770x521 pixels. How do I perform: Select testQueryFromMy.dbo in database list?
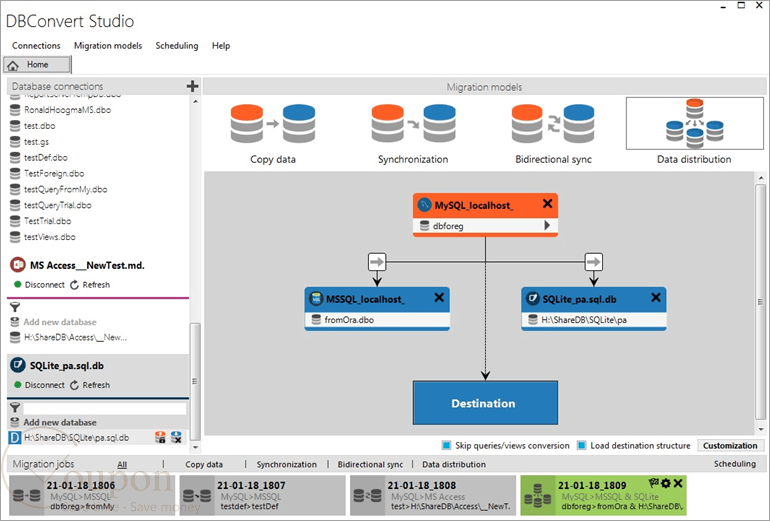click(65, 189)
